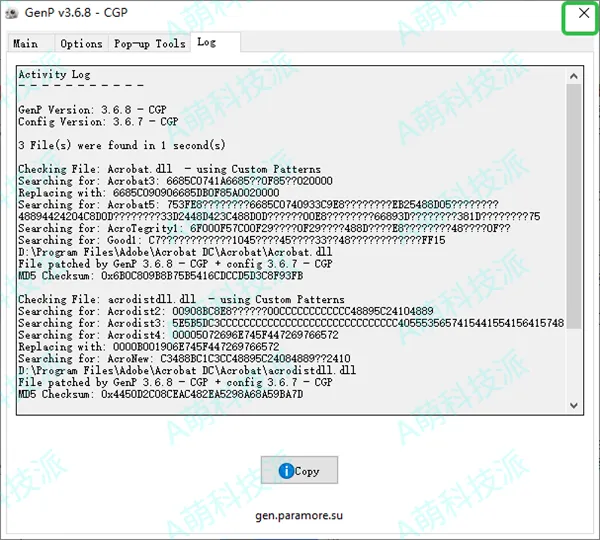Image resolution: width=600 pixels, height=540 pixels.
Task: Click 'Replacing with: 6685C090906685DB0F85A0020000' line
Action: tap(149, 193)
